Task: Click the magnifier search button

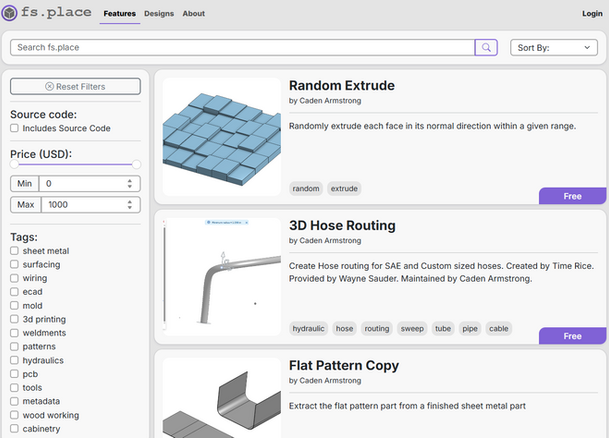Action: (486, 47)
